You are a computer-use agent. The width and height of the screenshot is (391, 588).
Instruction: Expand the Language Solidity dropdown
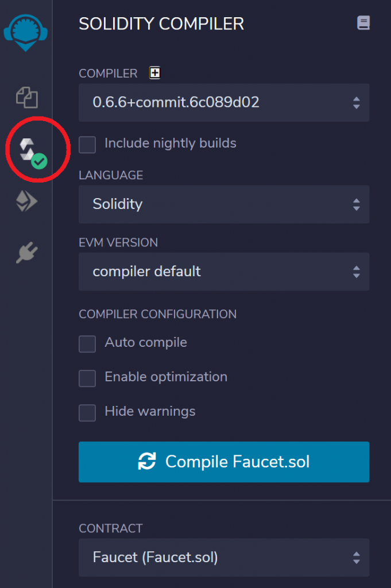pyautogui.click(x=224, y=204)
